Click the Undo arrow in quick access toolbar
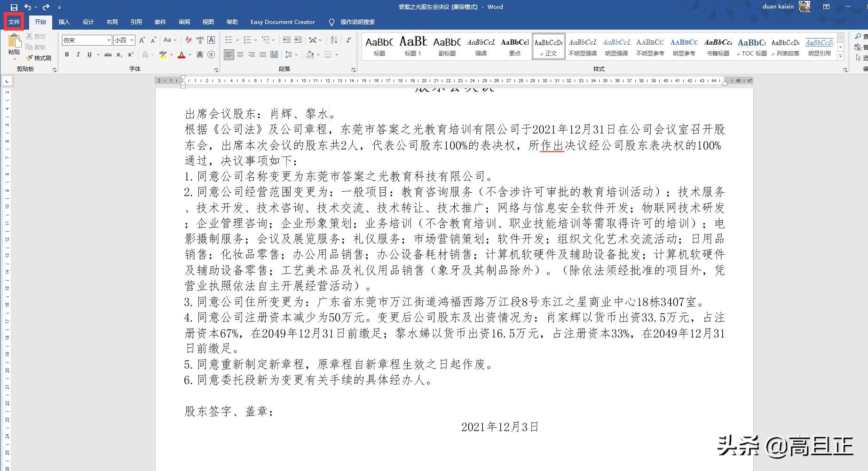Screen dimensions: 868x471 coord(27,7)
